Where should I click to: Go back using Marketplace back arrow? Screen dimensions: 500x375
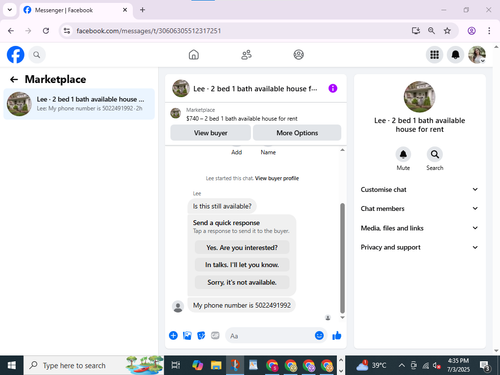14,79
